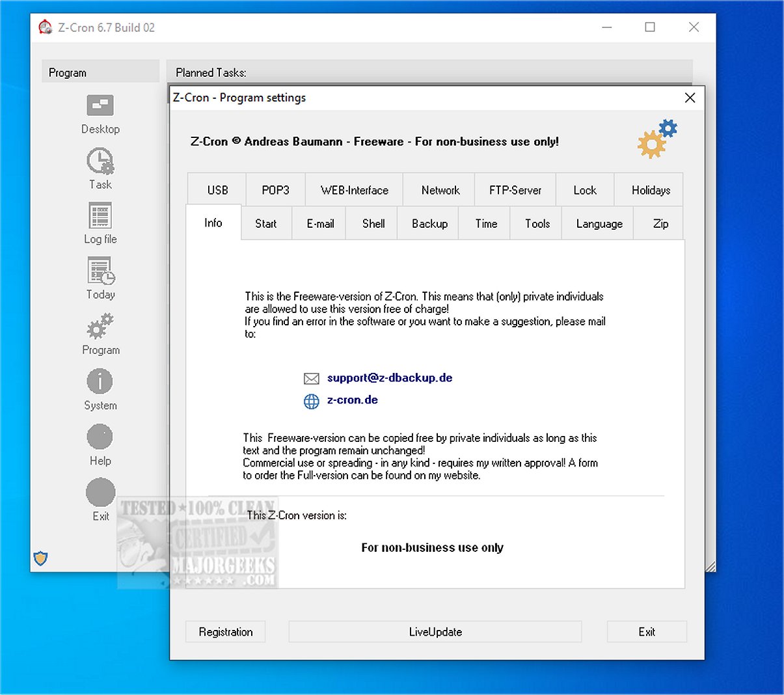Select the FTP-Server tab
This screenshot has height=695, width=784.
pyautogui.click(x=515, y=190)
